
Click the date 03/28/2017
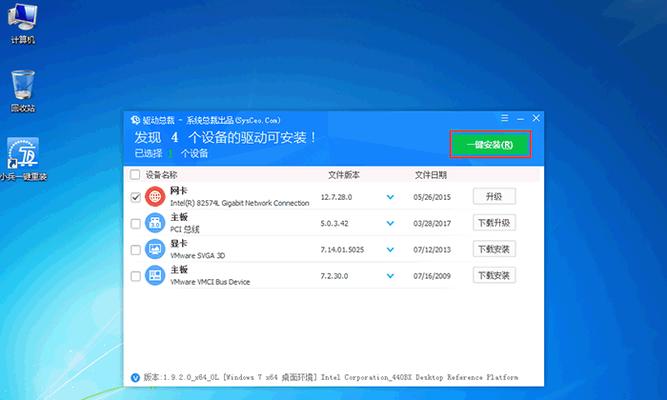(x=432, y=223)
